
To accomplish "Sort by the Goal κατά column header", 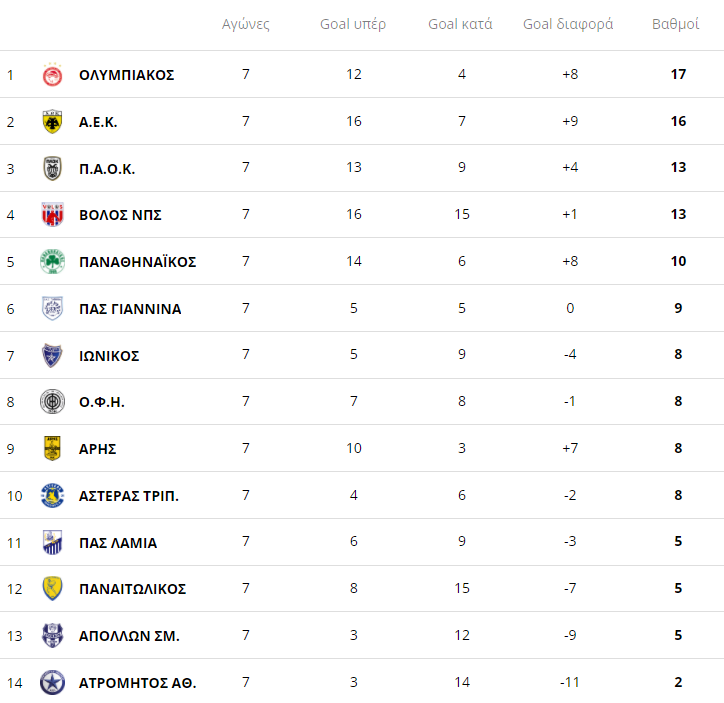I will (x=460, y=24).
